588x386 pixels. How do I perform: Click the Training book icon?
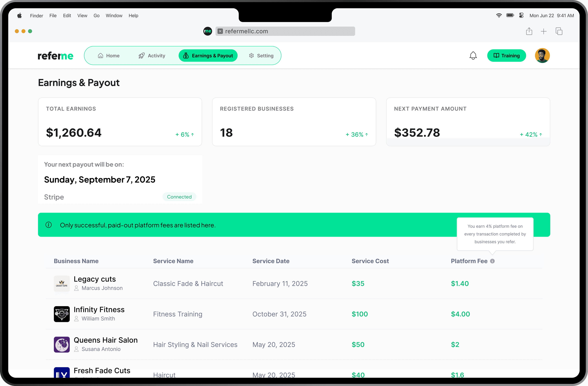coord(497,55)
